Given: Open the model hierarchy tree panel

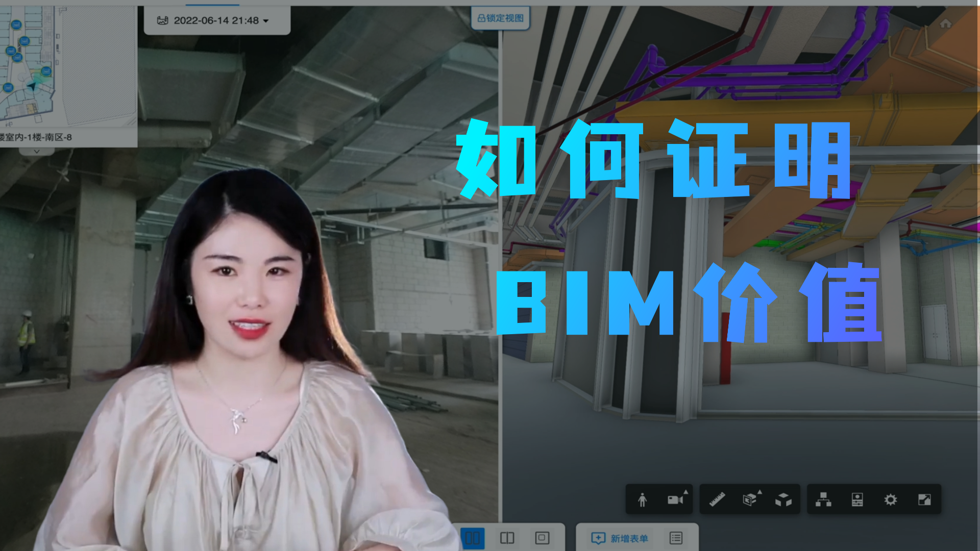Looking at the screenshot, I should click(823, 499).
